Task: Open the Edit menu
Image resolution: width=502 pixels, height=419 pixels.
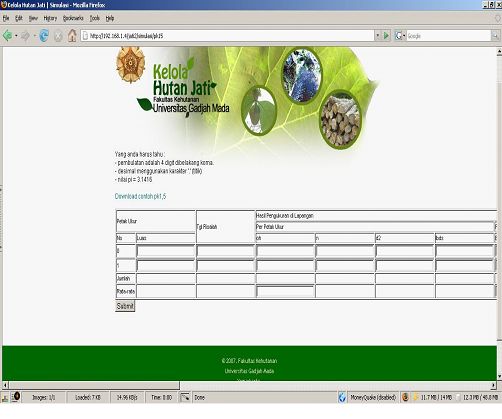Action: point(19,18)
